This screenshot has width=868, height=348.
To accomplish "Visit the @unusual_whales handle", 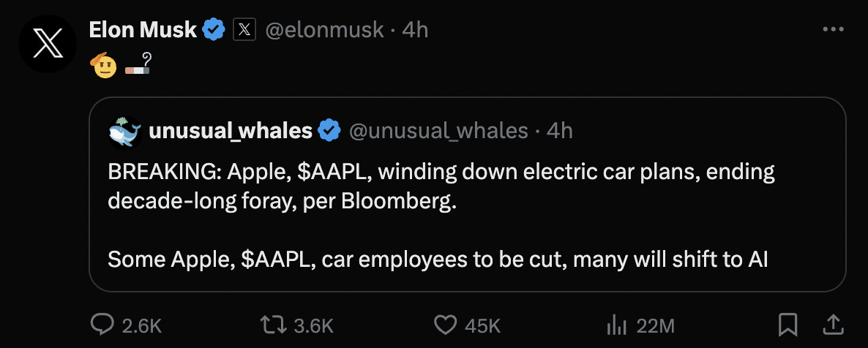I will pos(438,131).
